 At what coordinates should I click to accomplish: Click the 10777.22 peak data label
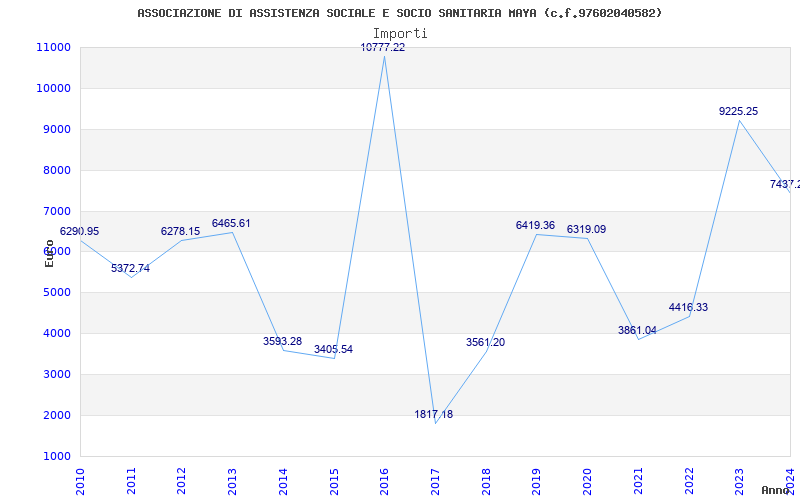(383, 48)
